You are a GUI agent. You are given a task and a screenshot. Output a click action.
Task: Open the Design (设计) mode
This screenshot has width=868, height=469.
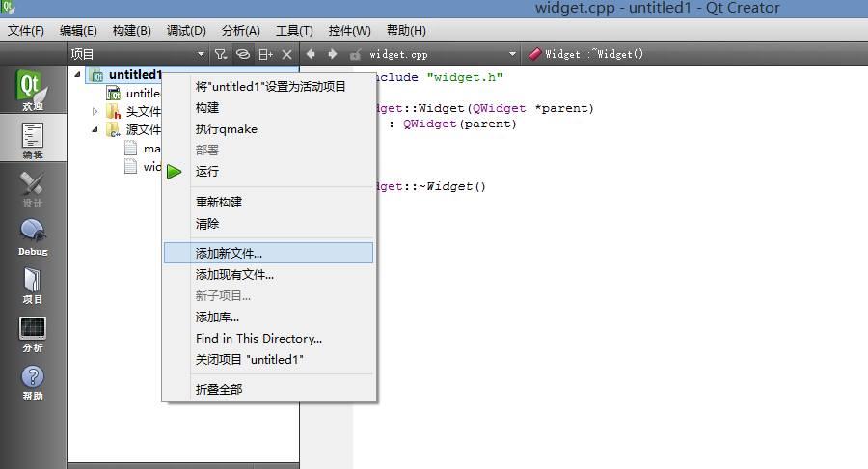[x=33, y=188]
